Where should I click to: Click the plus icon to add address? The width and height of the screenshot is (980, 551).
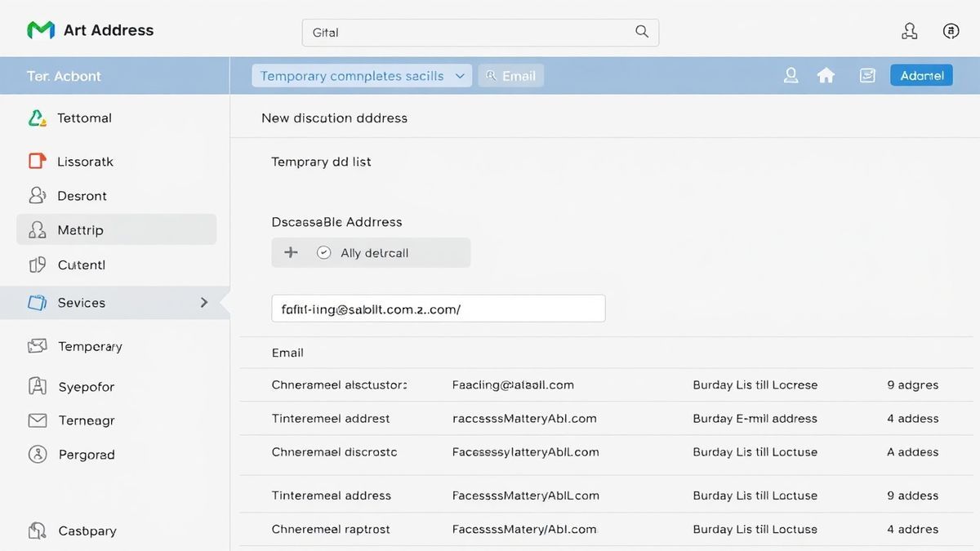pyautogui.click(x=291, y=252)
